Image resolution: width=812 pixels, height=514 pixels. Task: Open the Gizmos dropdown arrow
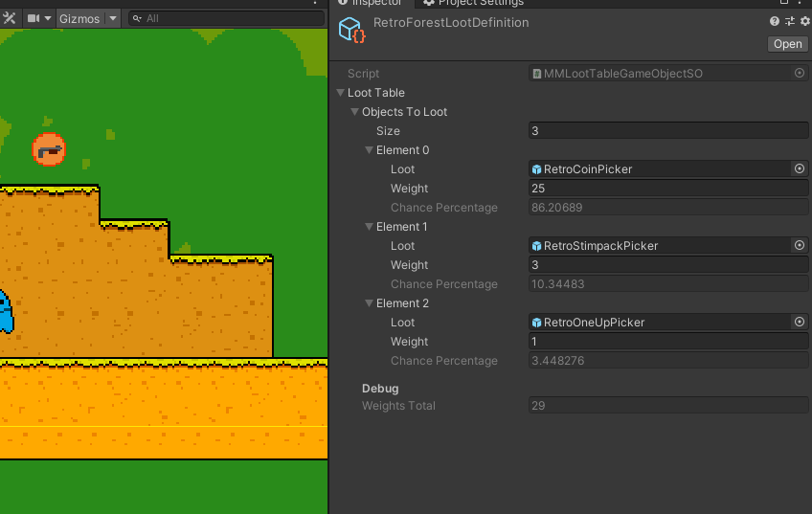[112, 18]
